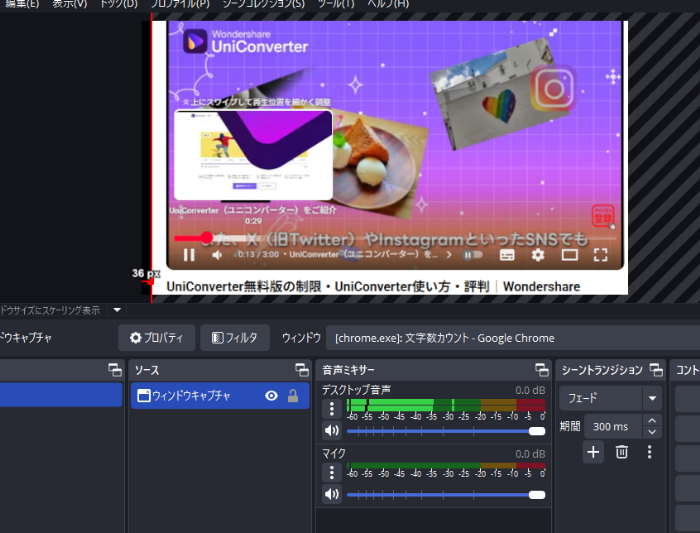Toggle the lock on ウィンドウキャプチャ
Image resolution: width=700 pixels, height=533 pixels.
pyautogui.click(x=293, y=396)
